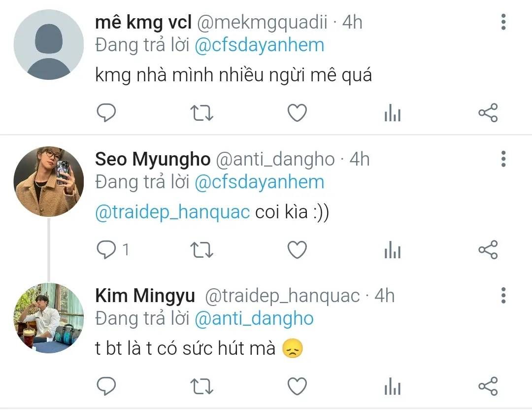Image resolution: width=532 pixels, height=410 pixels.
Task: View analytics for Kim Mingyu's tweet
Action: point(393,387)
